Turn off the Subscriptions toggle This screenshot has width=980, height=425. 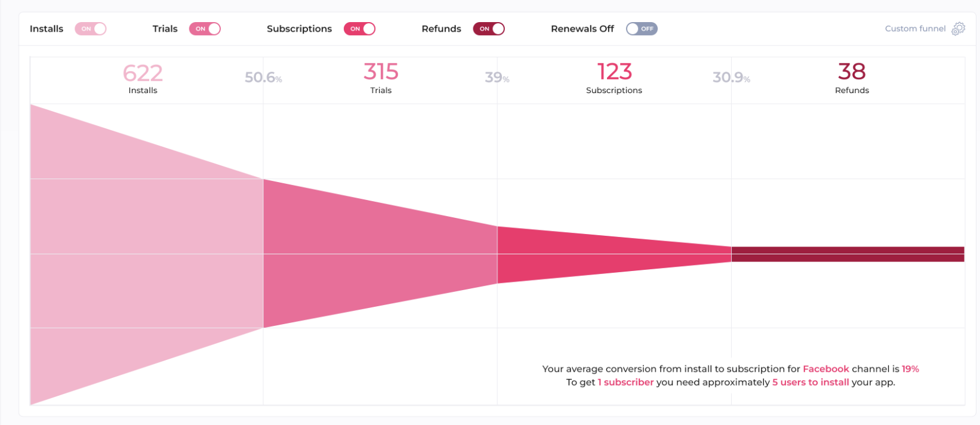point(359,29)
